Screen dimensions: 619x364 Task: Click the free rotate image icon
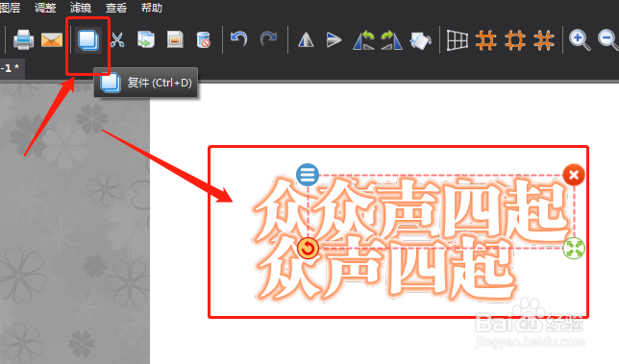[x=421, y=40]
